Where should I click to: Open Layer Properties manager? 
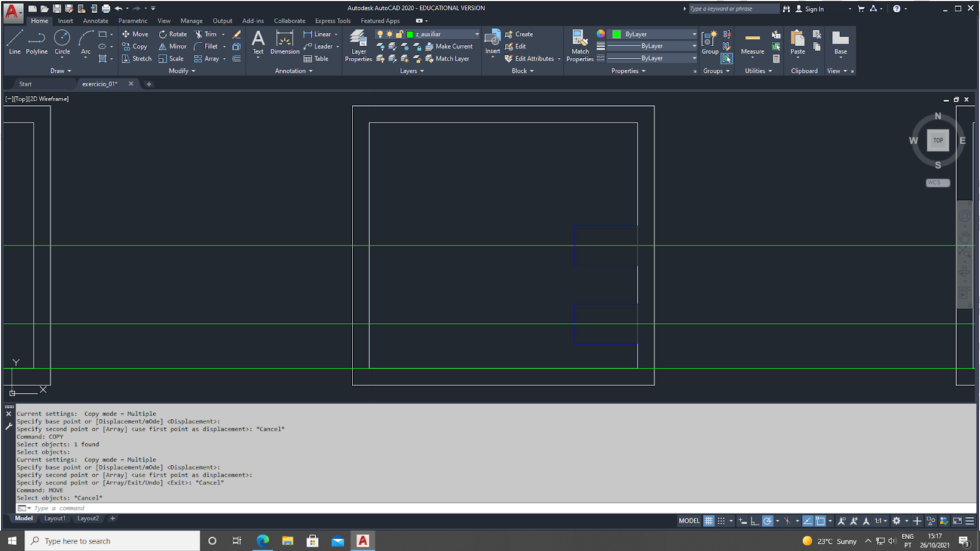point(358,46)
